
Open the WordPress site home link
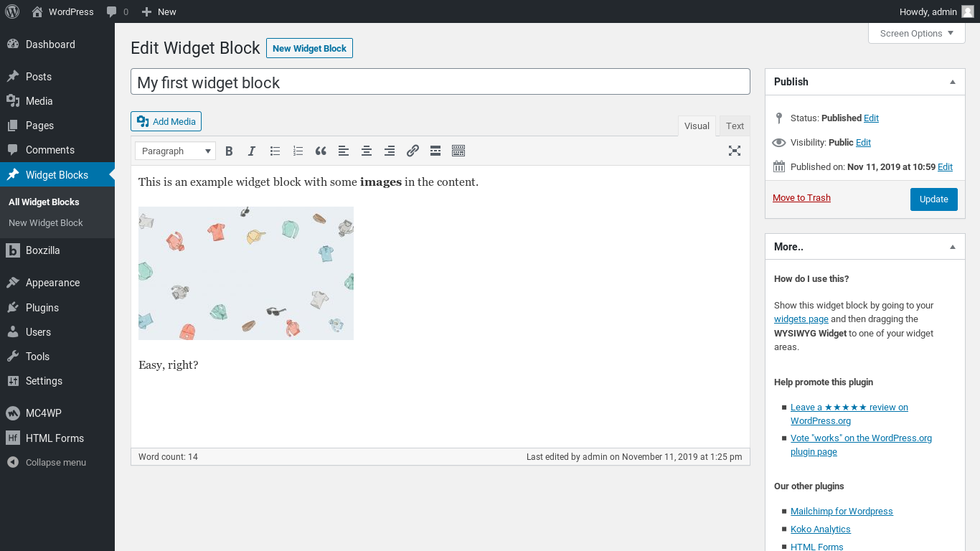(62, 11)
